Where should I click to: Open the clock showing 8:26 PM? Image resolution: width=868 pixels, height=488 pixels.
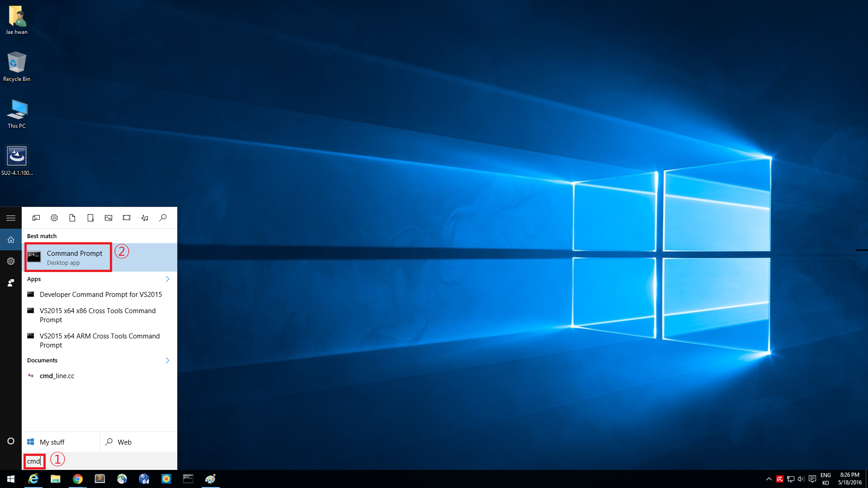[850, 479]
